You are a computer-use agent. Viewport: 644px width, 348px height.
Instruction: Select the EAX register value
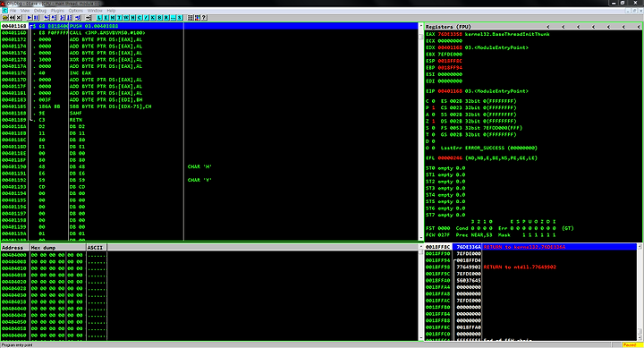(x=450, y=34)
